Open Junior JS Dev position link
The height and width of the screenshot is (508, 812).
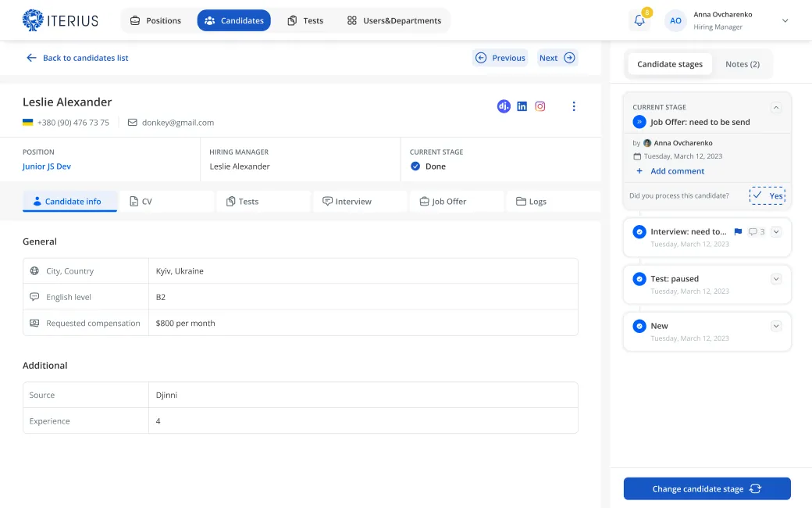coord(47,166)
